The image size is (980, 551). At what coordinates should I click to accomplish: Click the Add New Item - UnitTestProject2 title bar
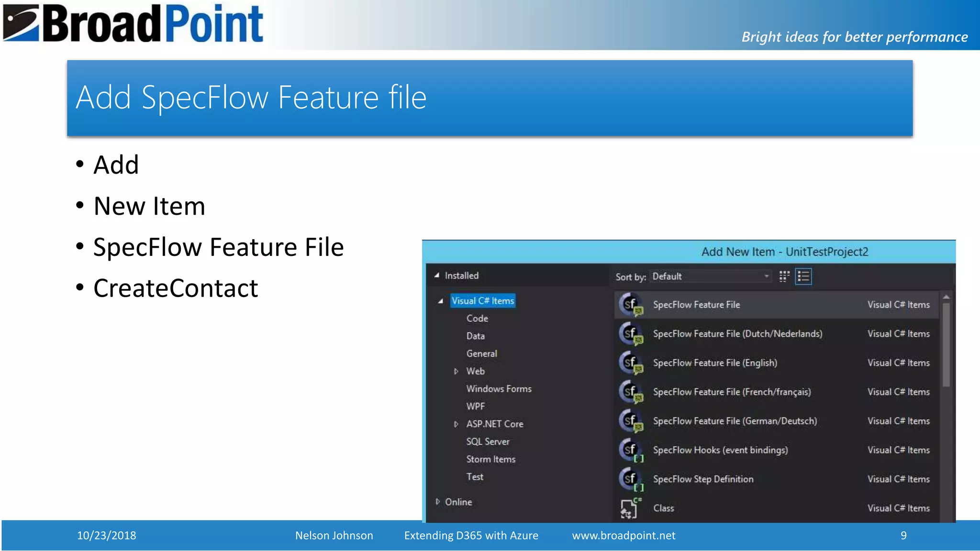tap(689, 252)
